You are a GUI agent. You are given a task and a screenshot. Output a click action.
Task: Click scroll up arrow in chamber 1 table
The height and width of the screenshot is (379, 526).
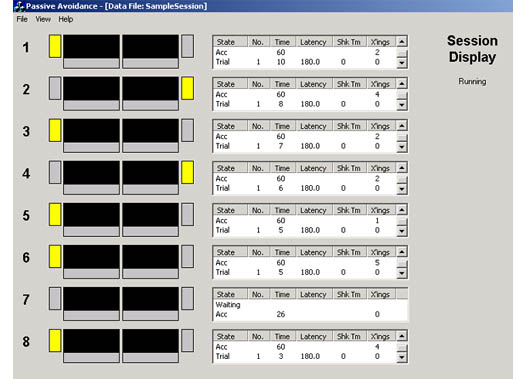(x=402, y=42)
